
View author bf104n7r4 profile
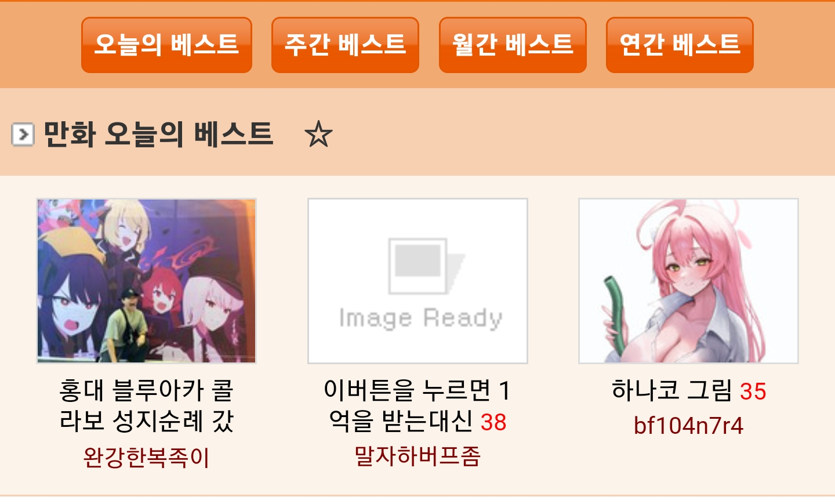tap(688, 425)
